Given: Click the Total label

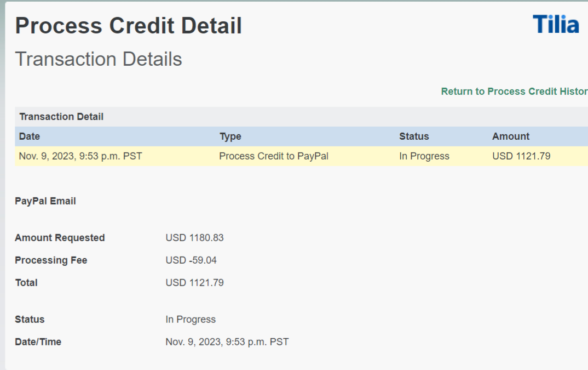Looking at the screenshot, I should click(26, 283).
